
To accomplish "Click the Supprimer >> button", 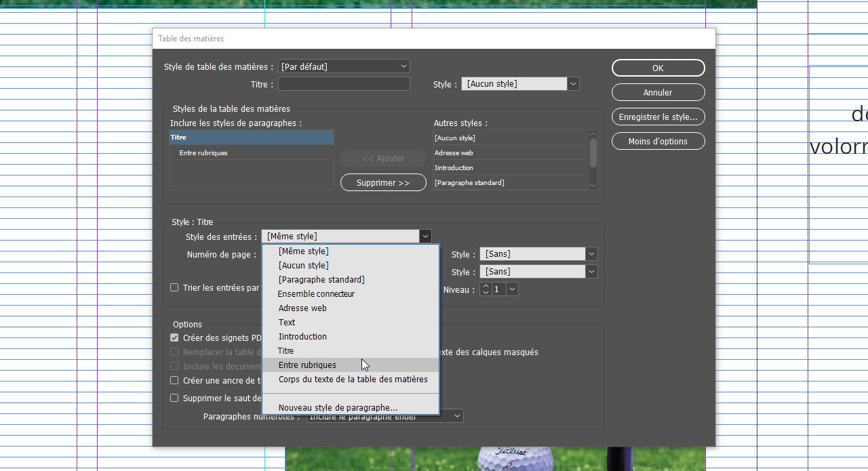I will point(383,182).
